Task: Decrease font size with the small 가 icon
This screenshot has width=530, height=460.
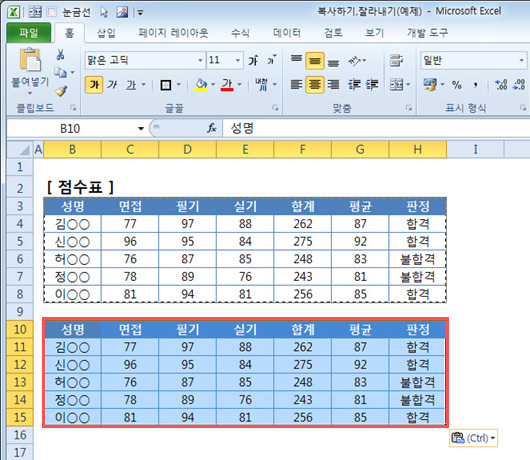Action: coord(271,60)
